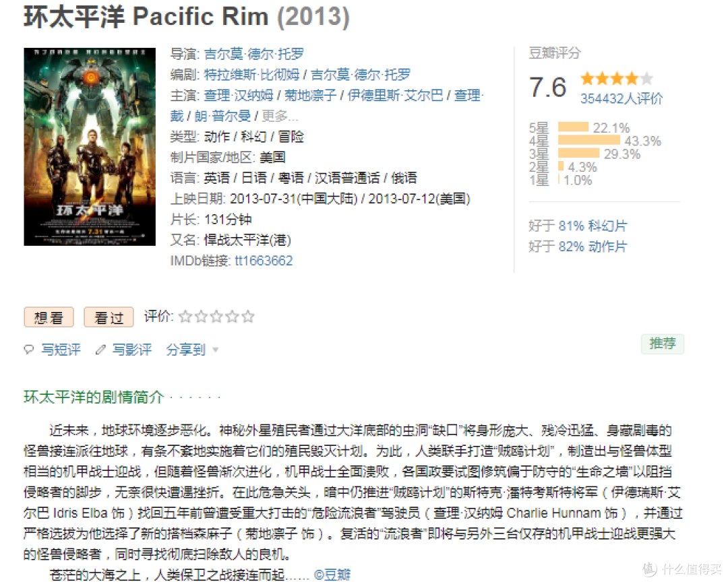View the 354432人评价 ratings link
The image size is (728, 584).
click(621, 98)
